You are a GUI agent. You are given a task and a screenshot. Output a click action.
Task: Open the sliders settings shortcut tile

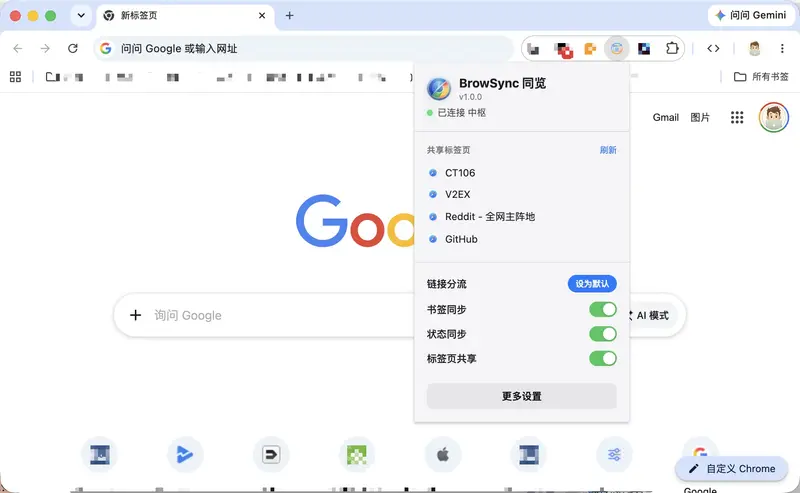pos(614,454)
